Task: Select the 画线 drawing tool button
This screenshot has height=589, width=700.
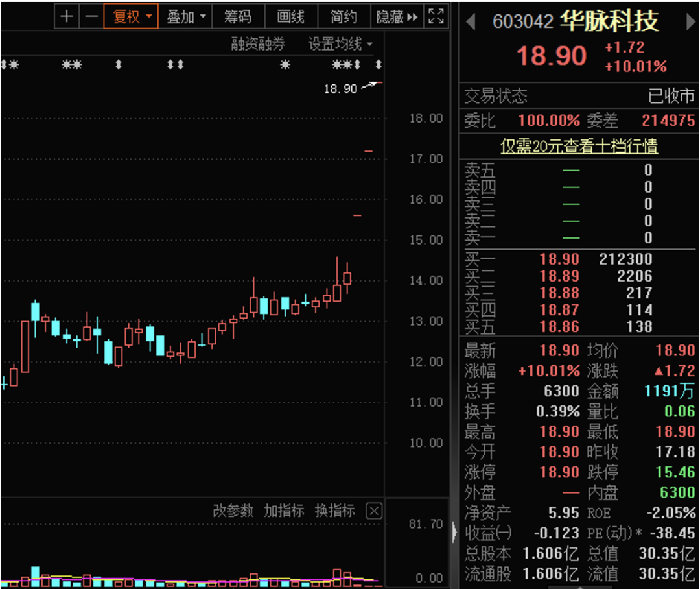Action: [x=290, y=16]
